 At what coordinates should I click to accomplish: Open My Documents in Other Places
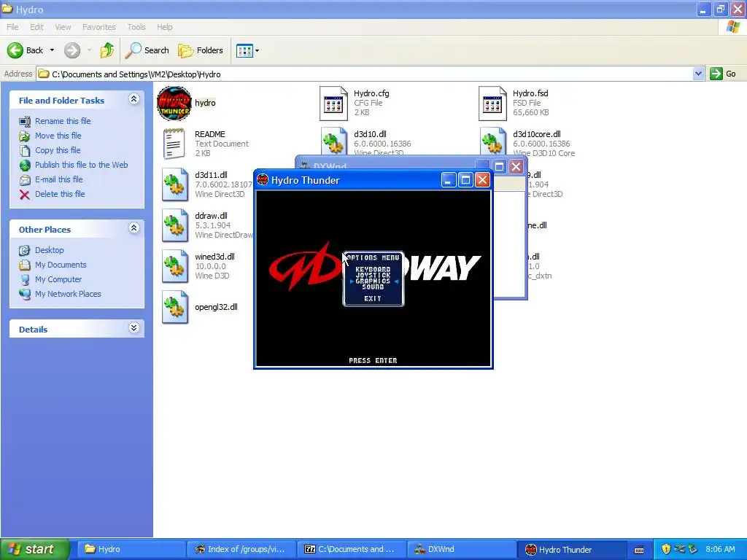61,265
